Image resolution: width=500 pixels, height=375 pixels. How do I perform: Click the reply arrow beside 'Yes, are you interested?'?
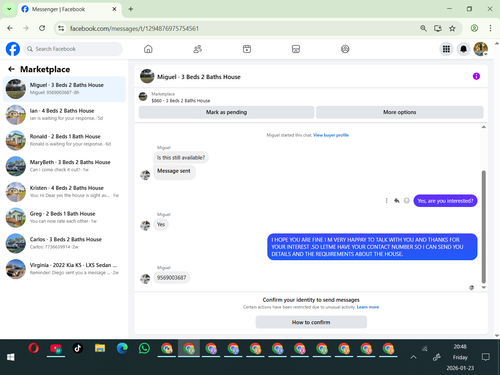tap(397, 201)
